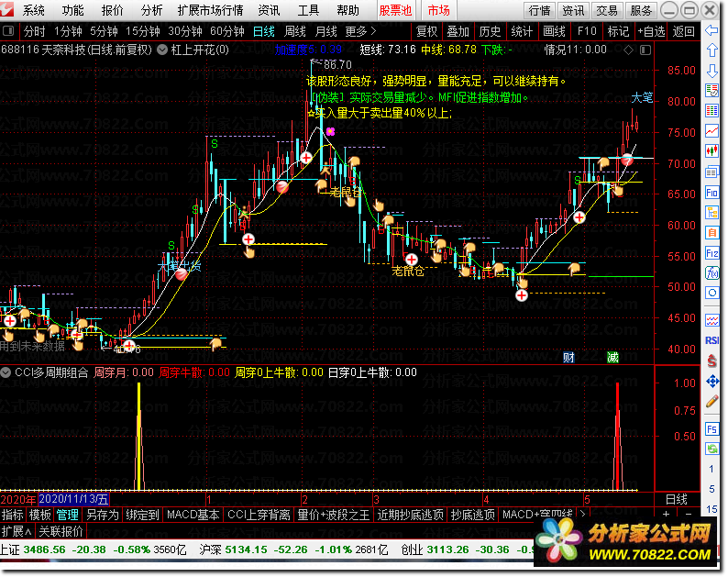
Task: Click the left arrow icon in sidebar
Action: (711, 30)
